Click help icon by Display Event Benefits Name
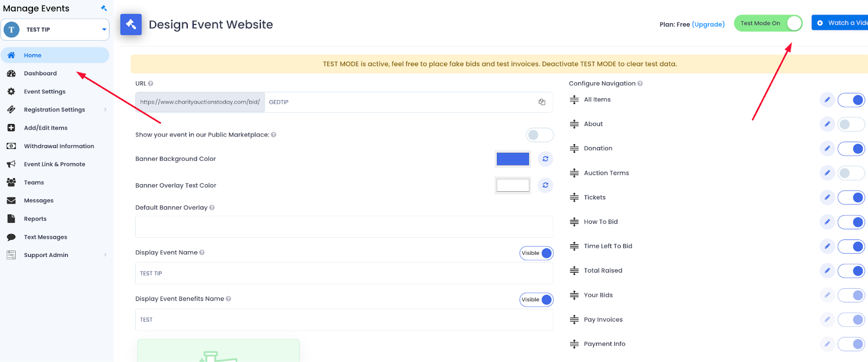The height and width of the screenshot is (362, 868). click(228, 299)
